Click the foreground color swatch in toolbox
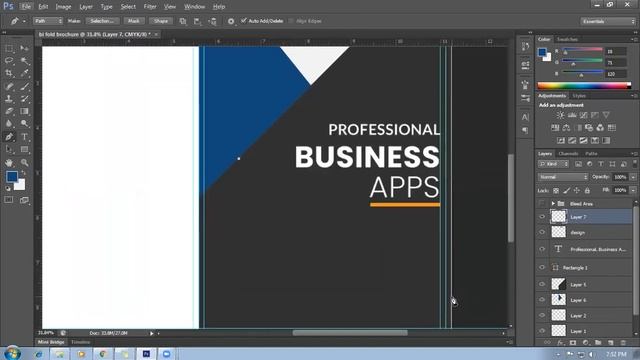The height and width of the screenshot is (360, 640). click(x=12, y=176)
